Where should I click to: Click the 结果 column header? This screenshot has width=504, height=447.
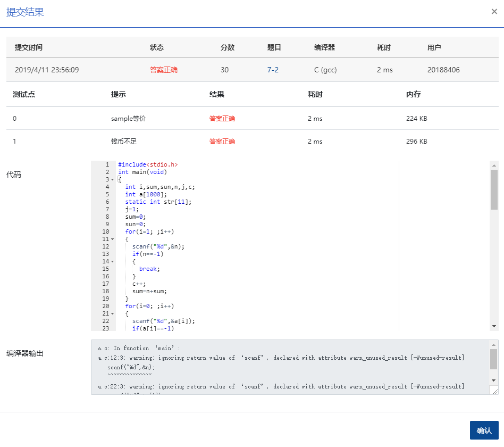point(216,94)
